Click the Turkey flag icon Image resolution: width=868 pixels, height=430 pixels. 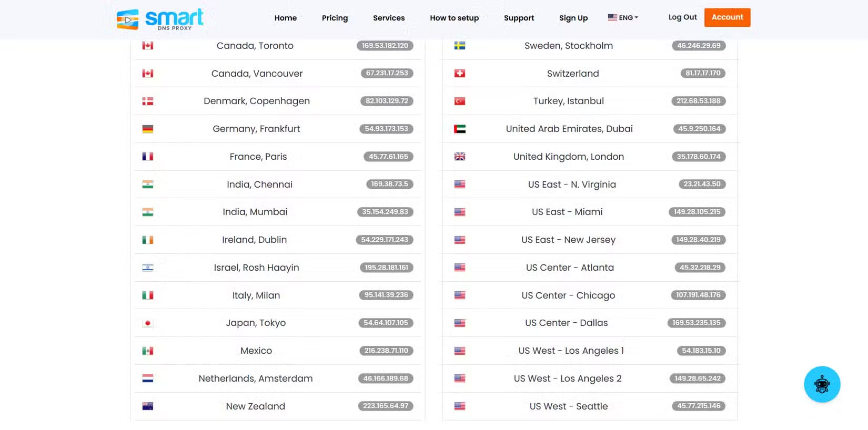click(460, 101)
